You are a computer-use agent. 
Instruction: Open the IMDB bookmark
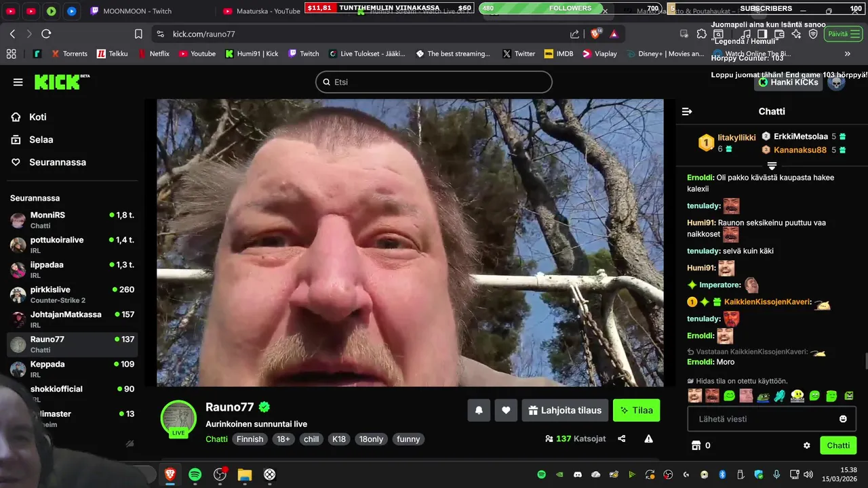coord(559,54)
